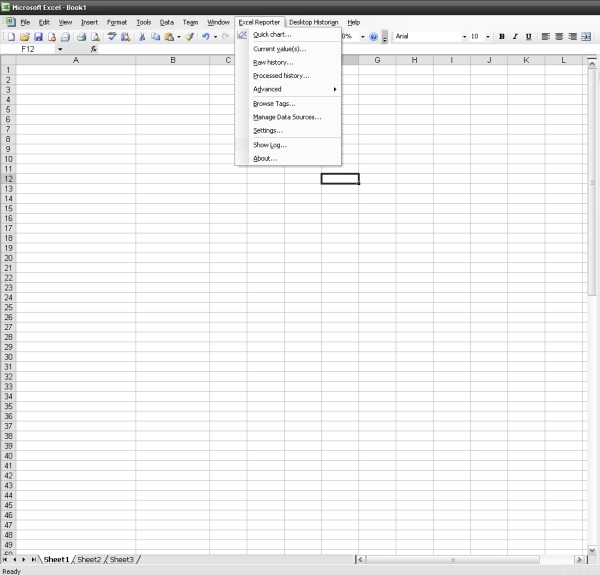
Task: Align text left in the cell
Action: click(546, 37)
